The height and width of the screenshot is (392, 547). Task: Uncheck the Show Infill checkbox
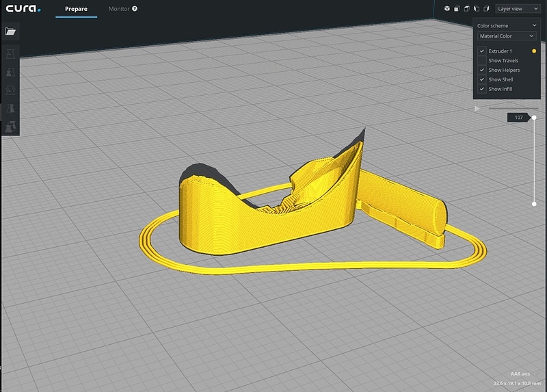click(x=482, y=89)
